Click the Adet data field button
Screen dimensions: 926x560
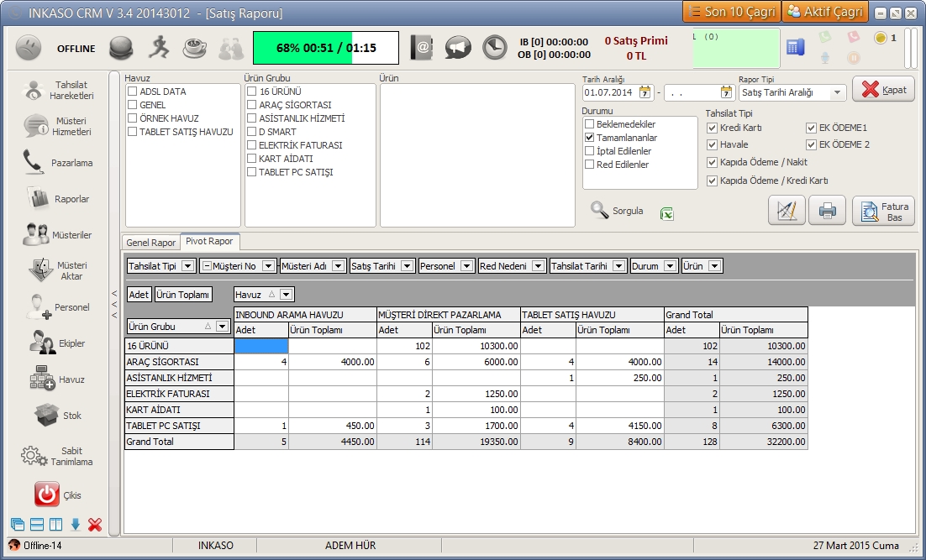click(139, 295)
